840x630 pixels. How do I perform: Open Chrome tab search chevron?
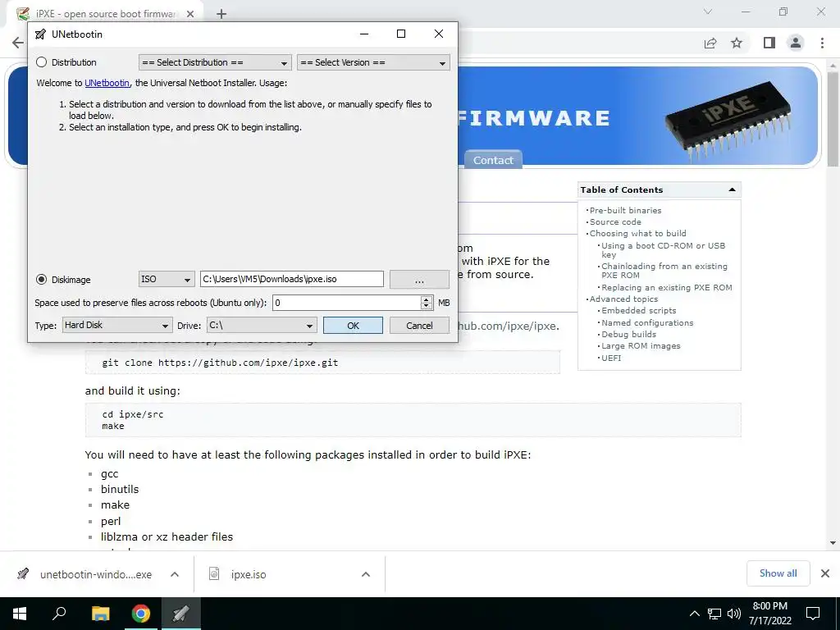click(x=708, y=11)
